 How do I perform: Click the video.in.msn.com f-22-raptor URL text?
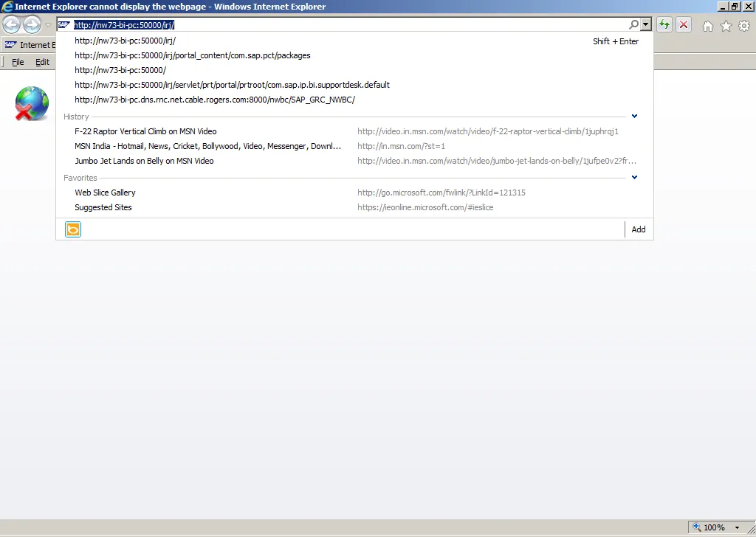coord(488,131)
